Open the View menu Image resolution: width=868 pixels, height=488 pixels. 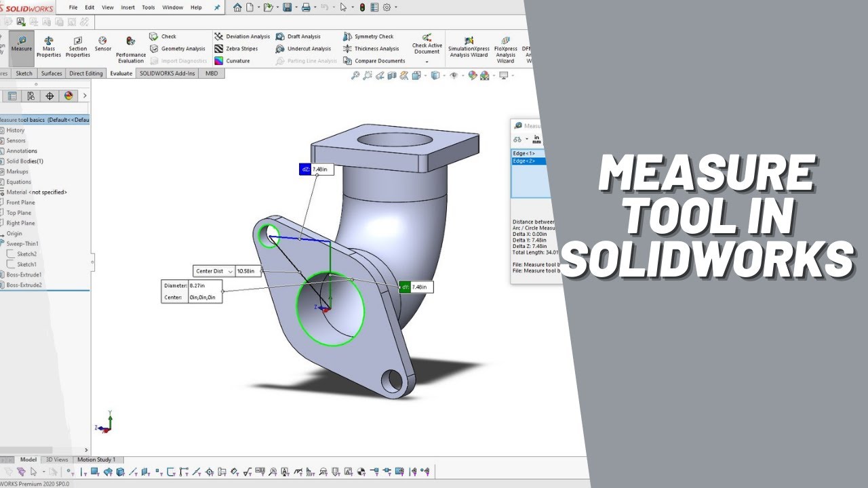tap(108, 7)
